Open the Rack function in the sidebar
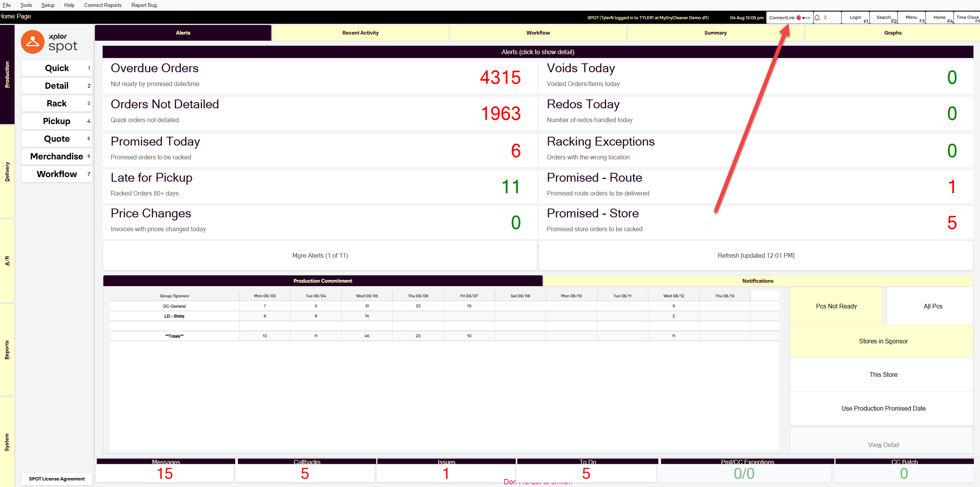 coord(56,103)
